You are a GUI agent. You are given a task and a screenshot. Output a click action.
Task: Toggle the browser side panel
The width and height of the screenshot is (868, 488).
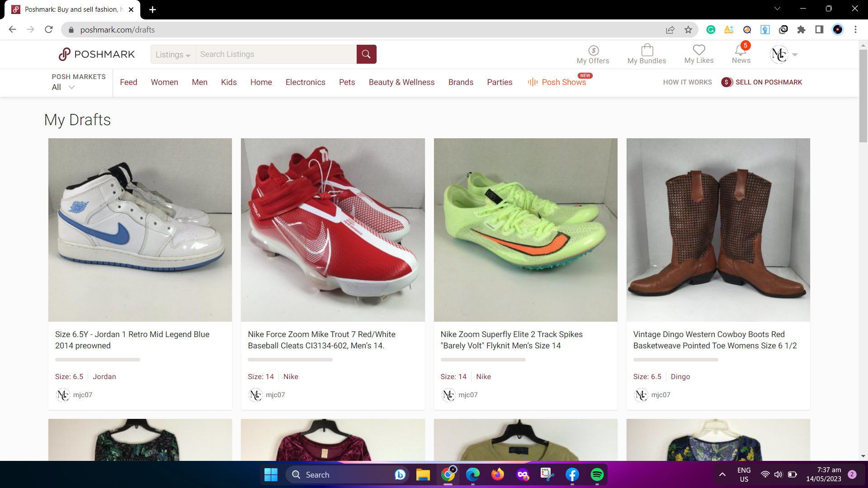click(819, 30)
